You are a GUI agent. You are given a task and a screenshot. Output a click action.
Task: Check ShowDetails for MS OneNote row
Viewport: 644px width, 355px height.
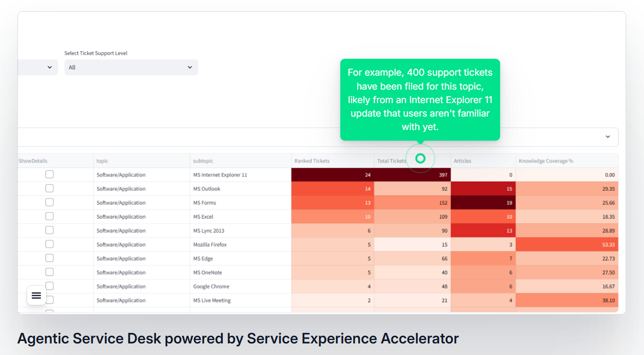tap(50, 272)
